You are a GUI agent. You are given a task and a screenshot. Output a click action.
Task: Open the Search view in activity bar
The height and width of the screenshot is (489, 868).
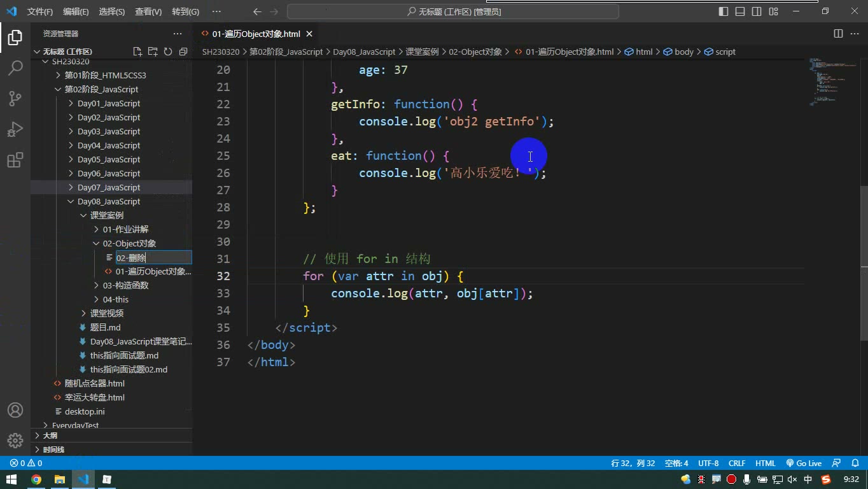click(x=15, y=67)
